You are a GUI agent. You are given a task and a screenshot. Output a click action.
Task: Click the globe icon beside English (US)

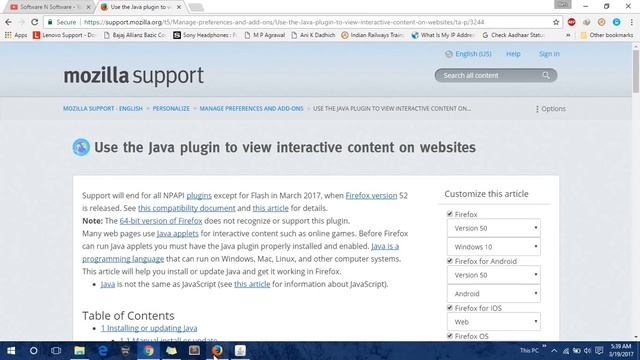pyautogui.click(x=449, y=54)
